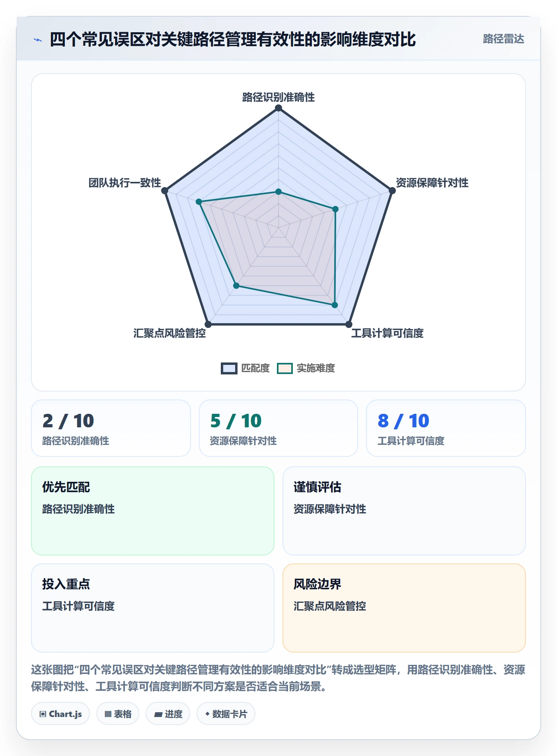Click the blue lightning icon beside title
This screenshot has width=557, height=756.
coord(38,40)
